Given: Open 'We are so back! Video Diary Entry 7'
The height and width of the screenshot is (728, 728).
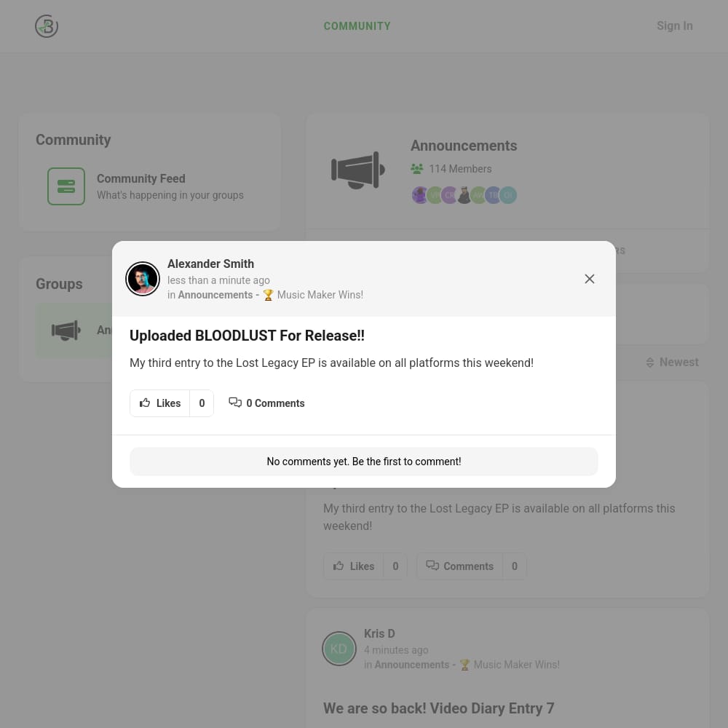Looking at the screenshot, I should click(439, 708).
